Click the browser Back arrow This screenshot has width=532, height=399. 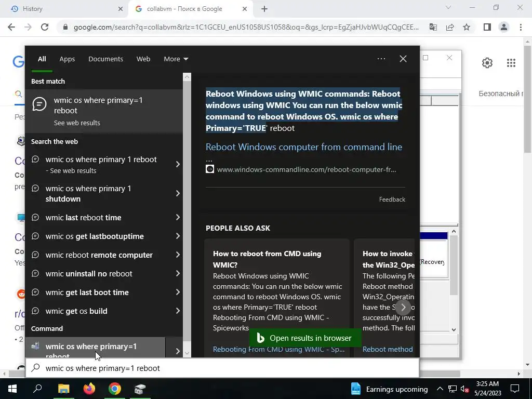[x=11, y=27]
